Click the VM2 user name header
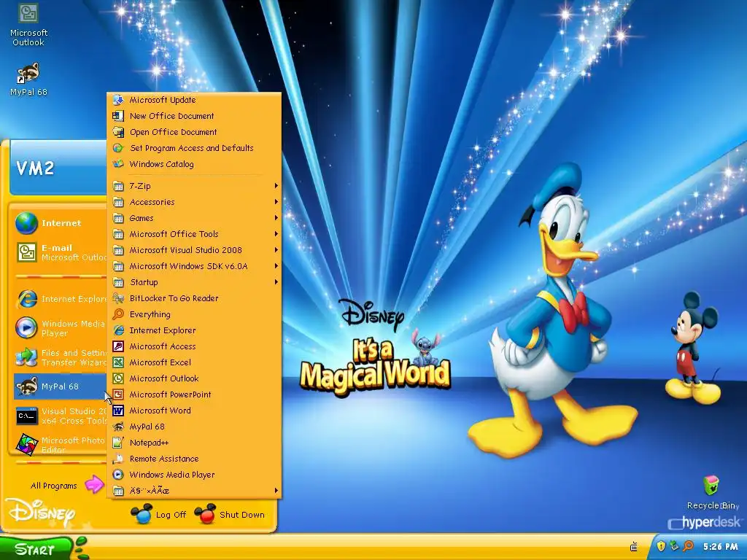Image resolution: width=747 pixels, height=560 pixels. 35,168
